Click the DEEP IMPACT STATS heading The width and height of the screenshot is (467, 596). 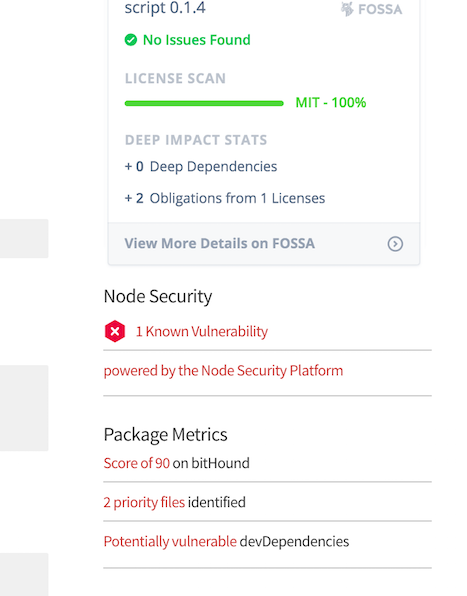[x=196, y=140]
